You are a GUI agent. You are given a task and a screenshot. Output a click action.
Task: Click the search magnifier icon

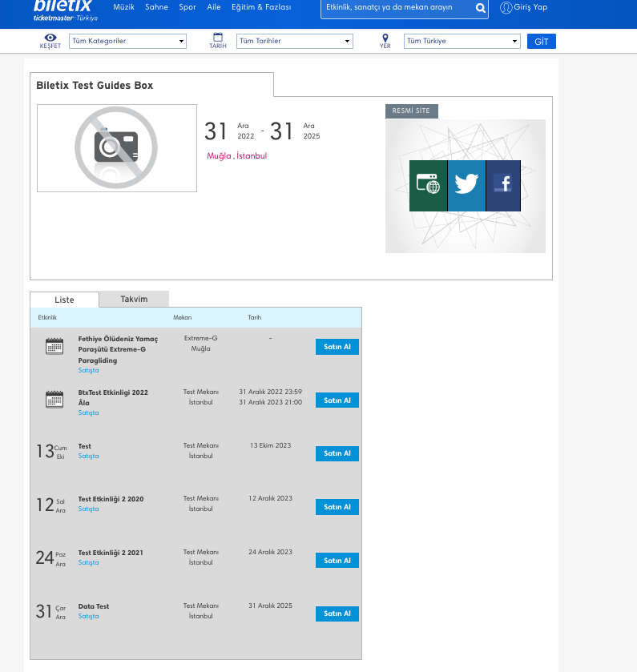coord(481,8)
